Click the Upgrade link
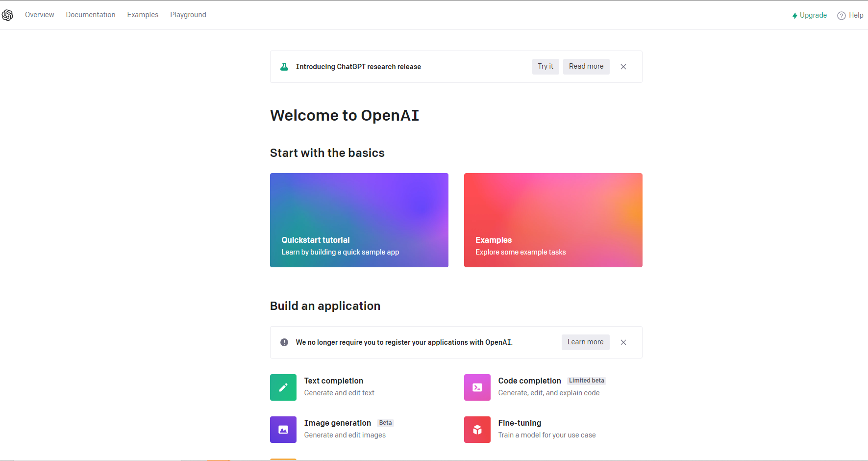This screenshot has height=461, width=868. point(810,15)
